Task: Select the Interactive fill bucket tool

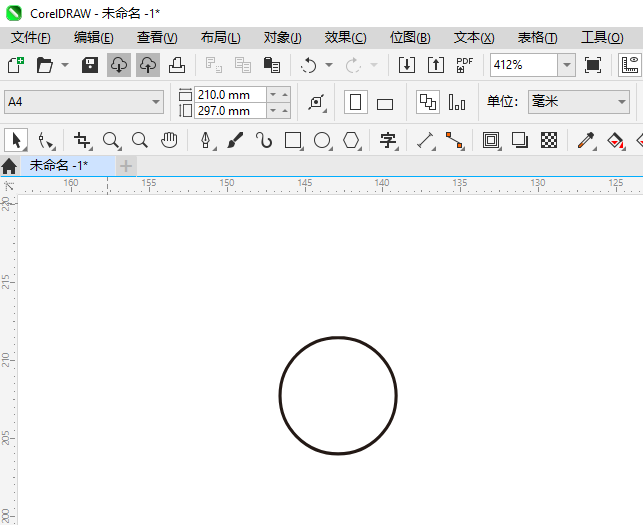Action: (x=615, y=140)
